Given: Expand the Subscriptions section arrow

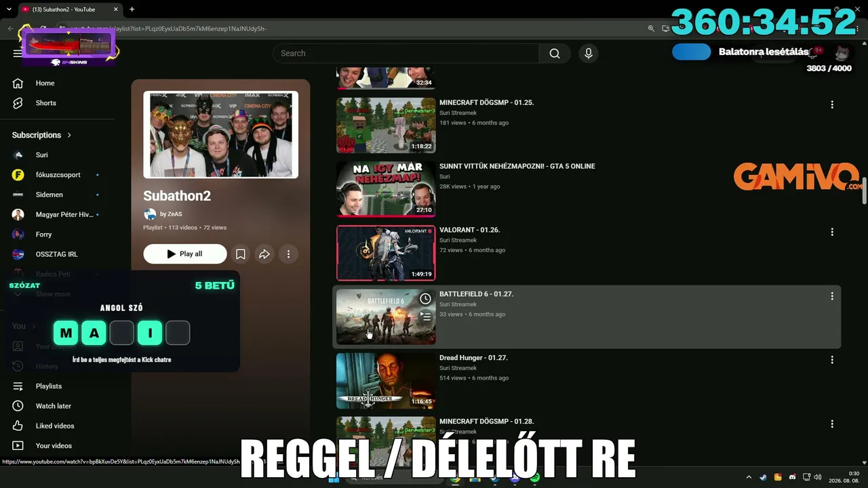Looking at the screenshot, I should (x=69, y=136).
